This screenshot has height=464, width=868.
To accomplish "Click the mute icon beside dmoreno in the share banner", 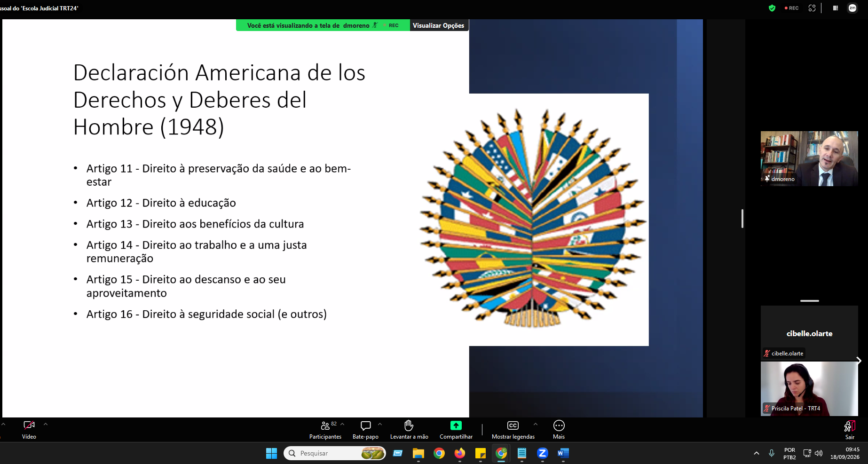I will pos(375,25).
